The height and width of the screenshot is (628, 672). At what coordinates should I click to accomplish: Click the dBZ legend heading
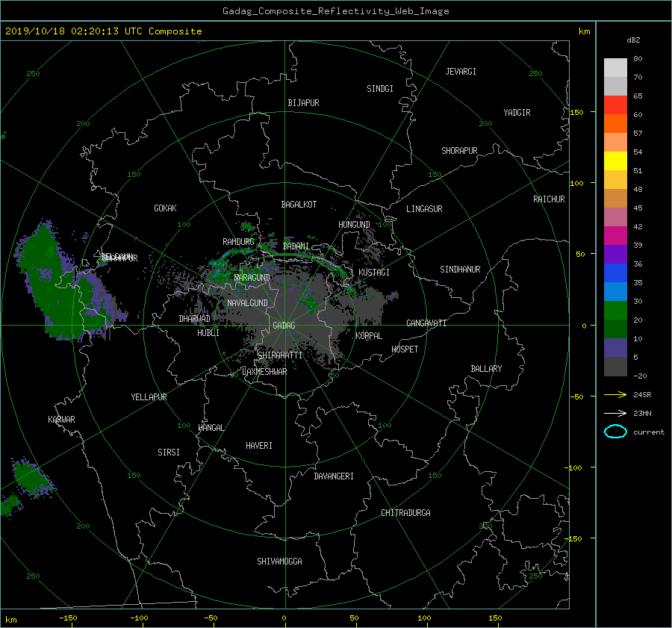633,40
